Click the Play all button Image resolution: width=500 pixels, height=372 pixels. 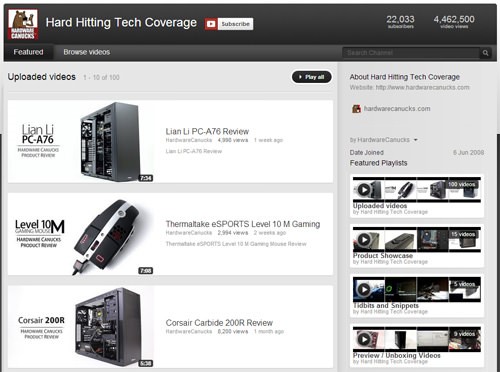point(312,77)
